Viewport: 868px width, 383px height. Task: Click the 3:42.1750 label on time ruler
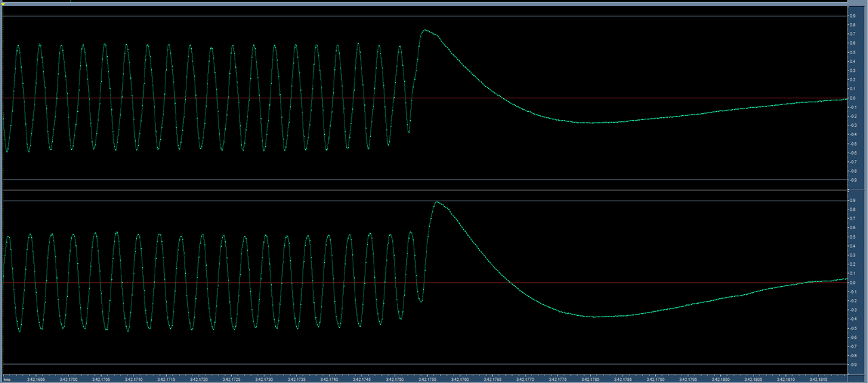pos(394,380)
